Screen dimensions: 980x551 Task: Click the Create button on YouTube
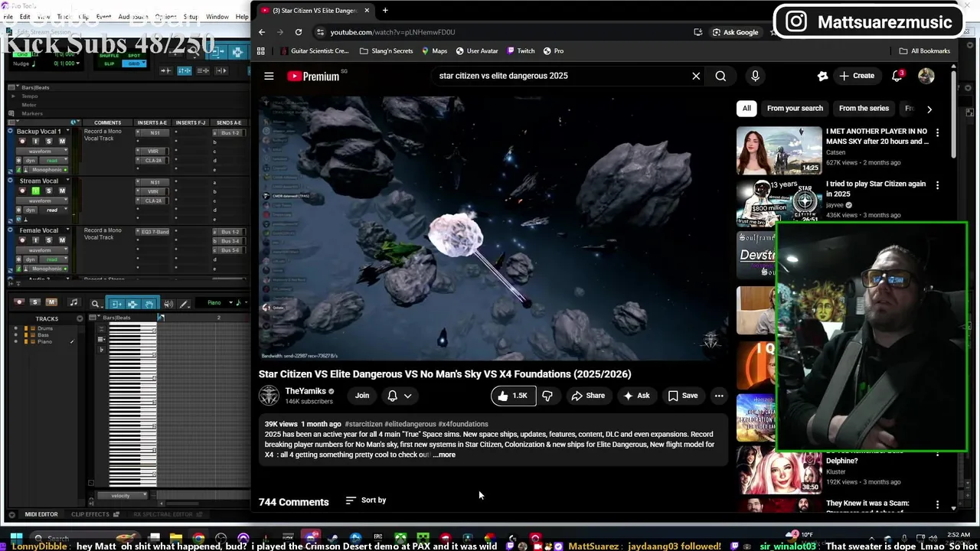pos(857,76)
